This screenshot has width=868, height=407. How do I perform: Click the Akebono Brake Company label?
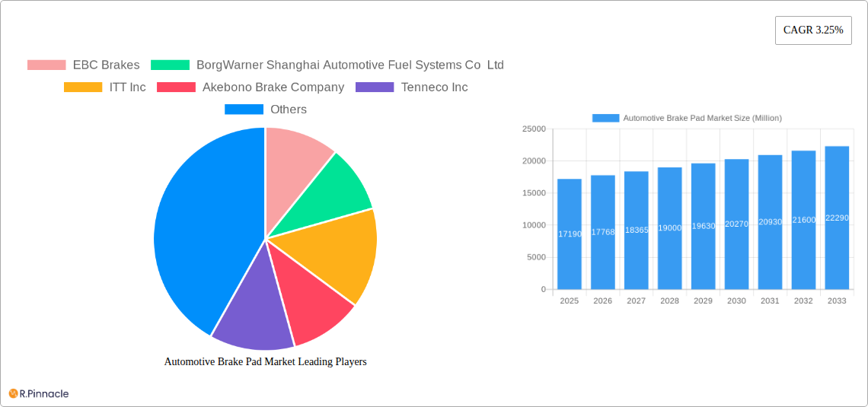pos(273,87)
